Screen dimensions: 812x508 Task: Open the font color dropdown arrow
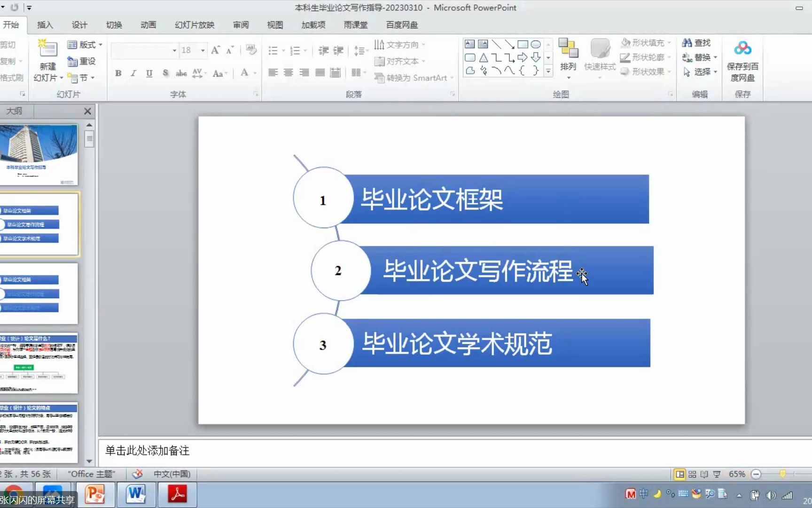pos(255,73)
